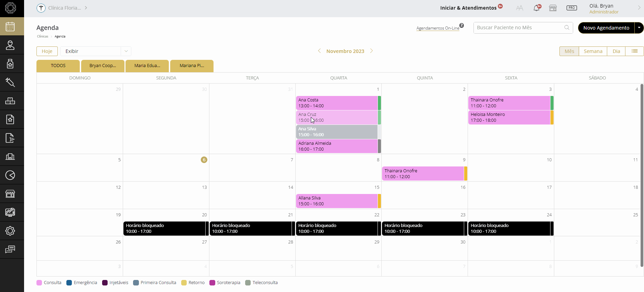Expand the Clínica Floria... selector chevron

[86, 8]
